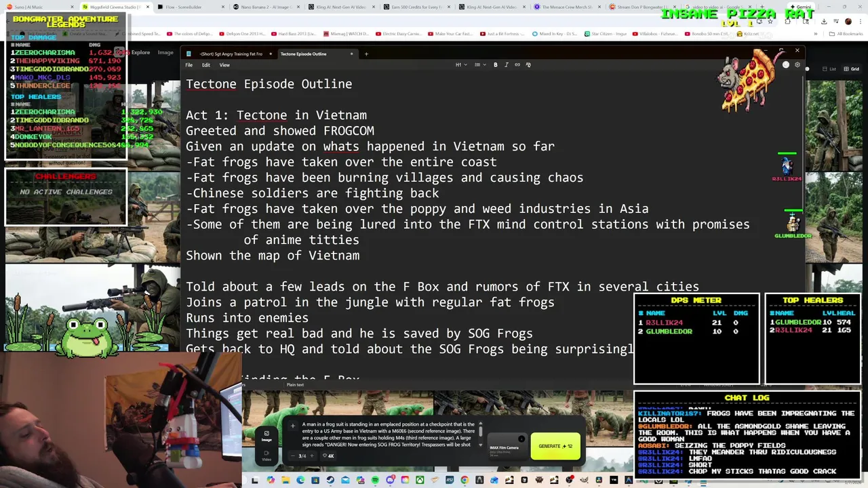Viewport: 868px width, 488px height.
Task: Open Notepad settings gear
Action: point(797,65)
